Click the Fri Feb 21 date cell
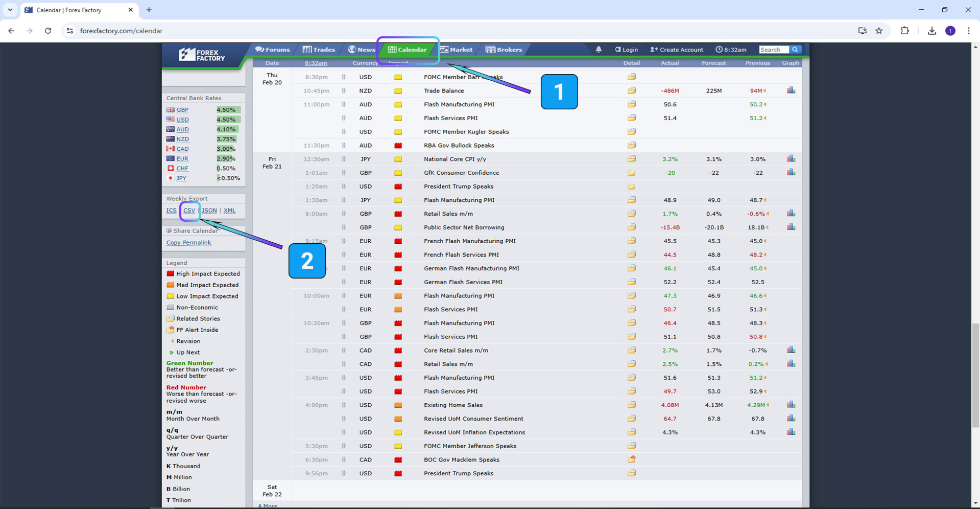The width and height of the screenshot is (980, 509). click(x=272, y=163)
